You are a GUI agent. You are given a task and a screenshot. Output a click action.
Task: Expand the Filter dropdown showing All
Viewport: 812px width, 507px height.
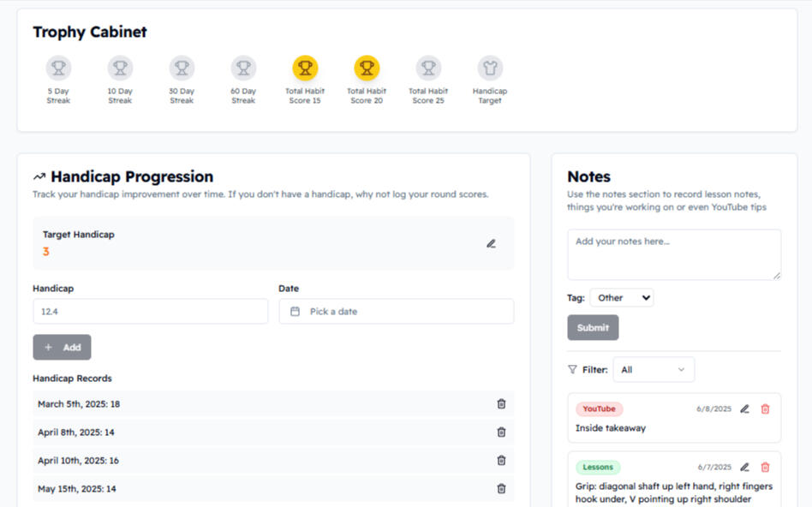click(653, 370)
